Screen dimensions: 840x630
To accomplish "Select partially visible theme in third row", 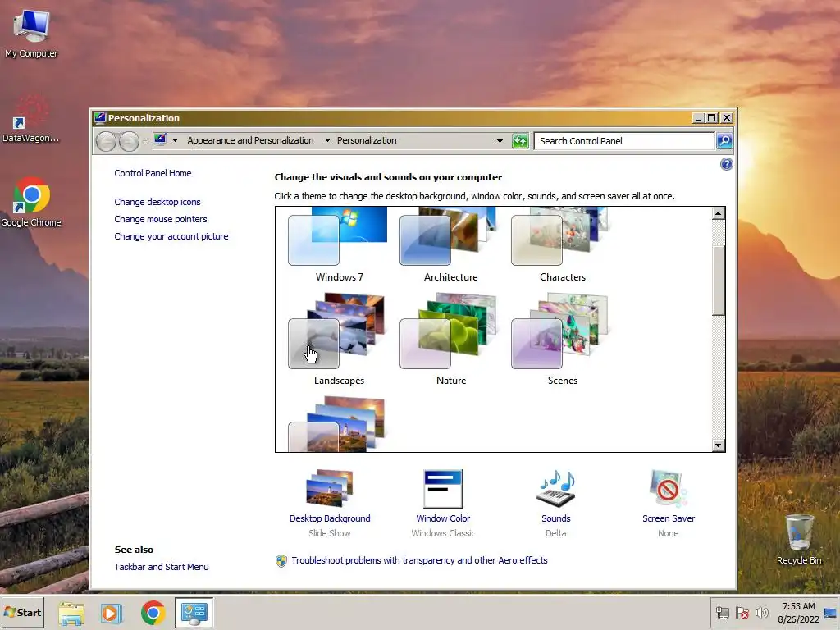I will click(337, 424).
